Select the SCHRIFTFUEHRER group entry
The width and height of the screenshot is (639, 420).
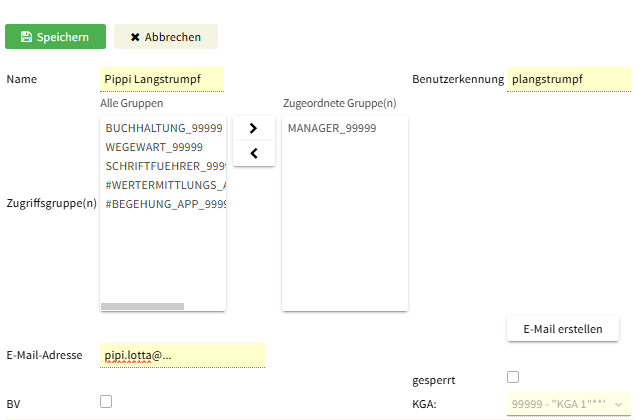(165, 167)
